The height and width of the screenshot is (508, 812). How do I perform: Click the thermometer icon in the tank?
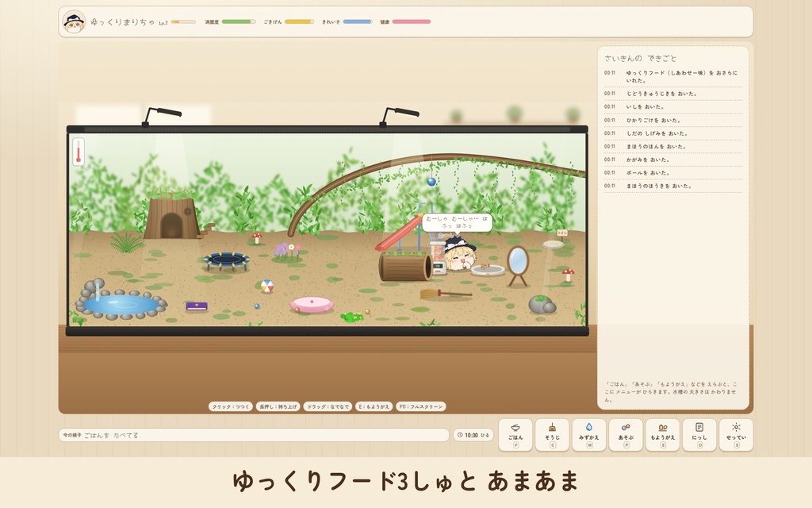coord(79,152)
